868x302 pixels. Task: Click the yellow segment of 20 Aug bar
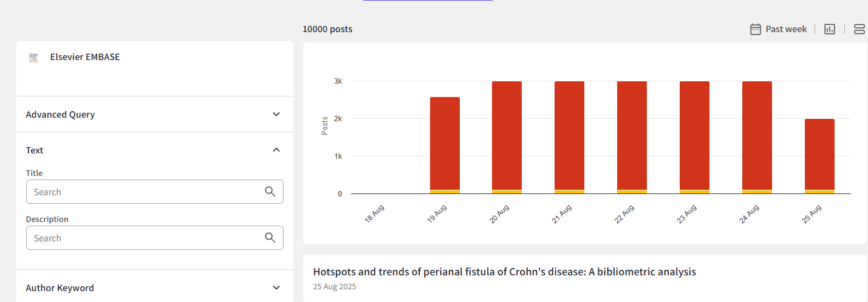coord(507,192)
